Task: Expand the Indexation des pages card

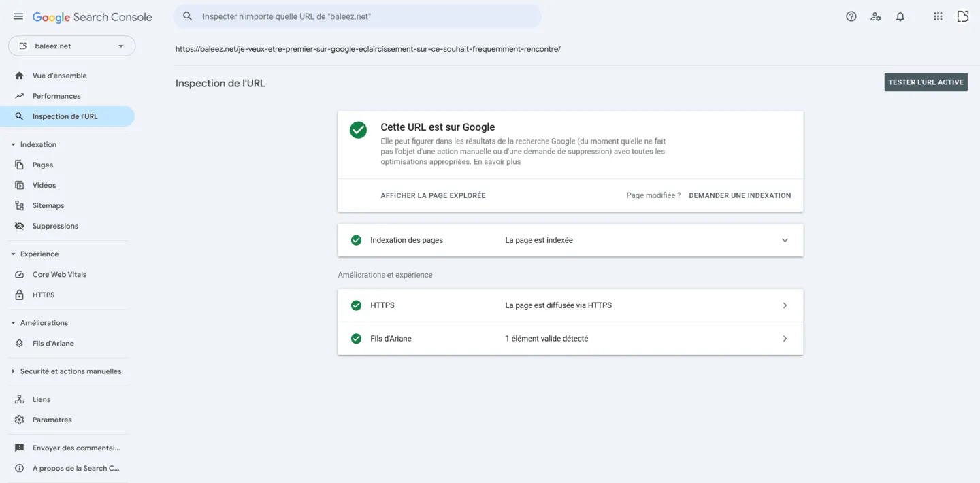Action: tap(784, 240)
